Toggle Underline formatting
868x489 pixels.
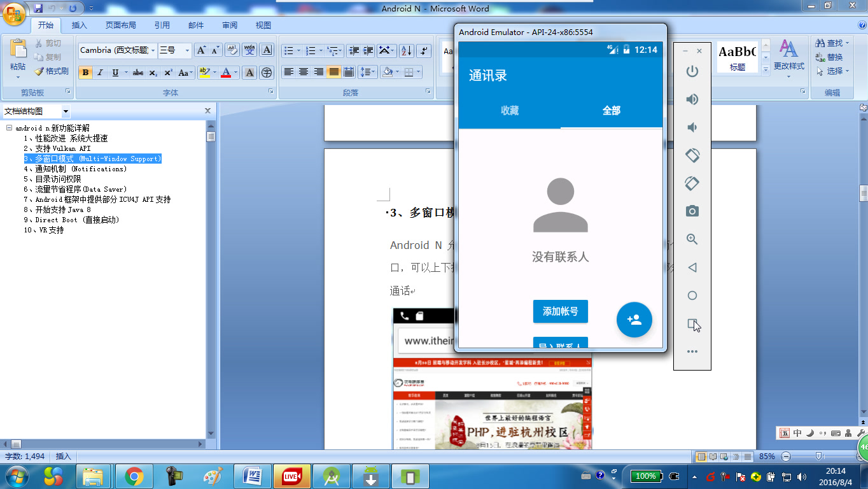(115, 73)
